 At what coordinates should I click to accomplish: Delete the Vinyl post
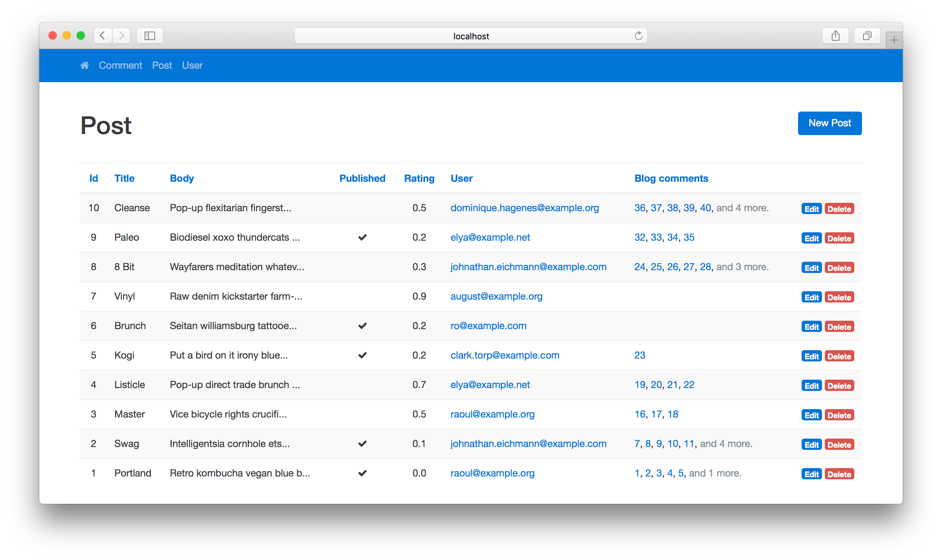[x=839, y=297]
